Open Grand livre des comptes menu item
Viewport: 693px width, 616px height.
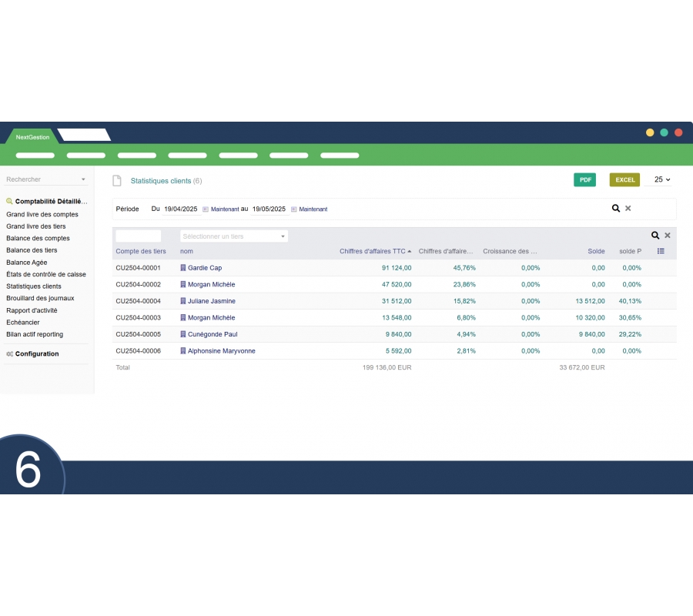[x=42, y=215]
